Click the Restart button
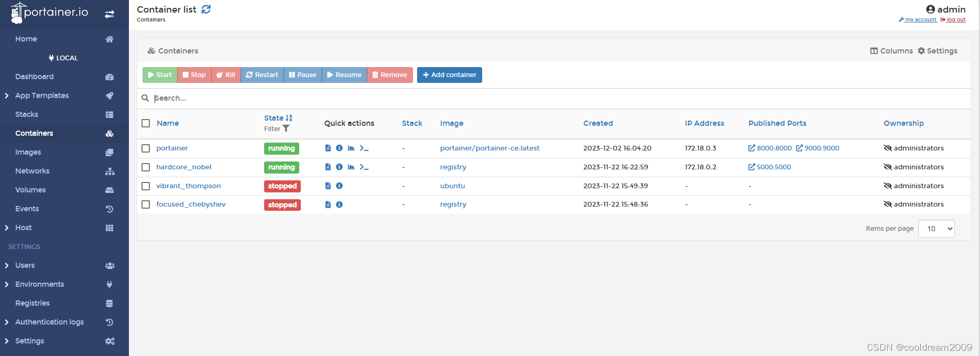The height and width of the screenshot is (356, 980). point(262,75)
